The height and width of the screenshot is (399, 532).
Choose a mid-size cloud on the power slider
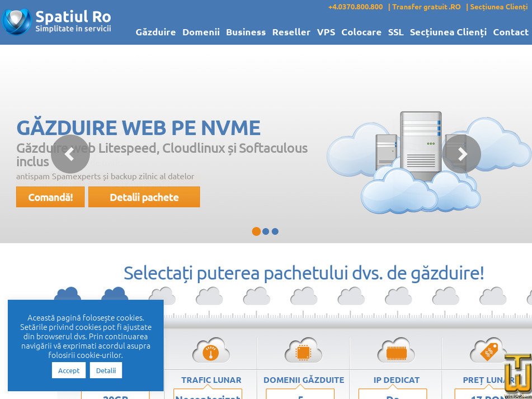tap(303, 297)
